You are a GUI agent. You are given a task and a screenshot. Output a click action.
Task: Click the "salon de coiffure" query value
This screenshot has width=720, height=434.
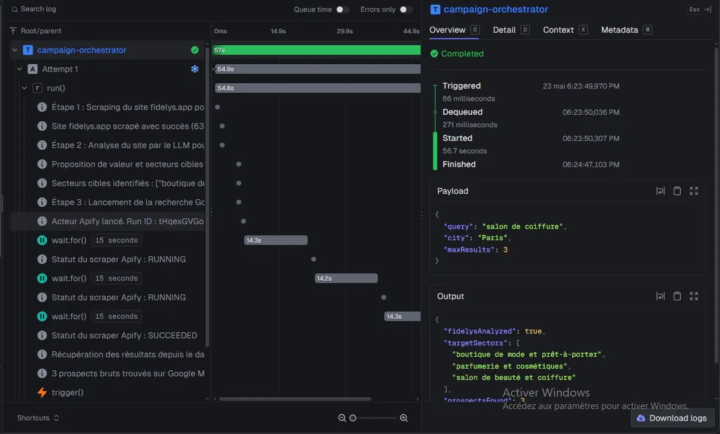523,226
